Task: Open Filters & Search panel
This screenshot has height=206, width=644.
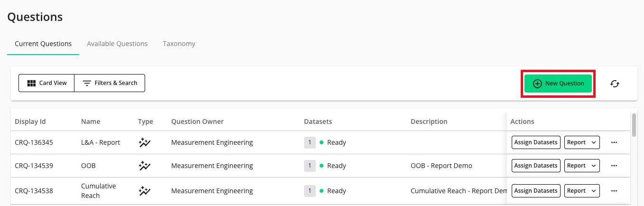Action: pos(110,83)
